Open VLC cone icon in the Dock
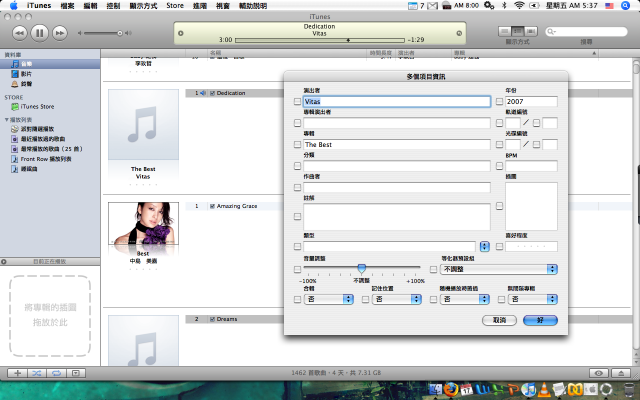 click(x=544, y=389)
